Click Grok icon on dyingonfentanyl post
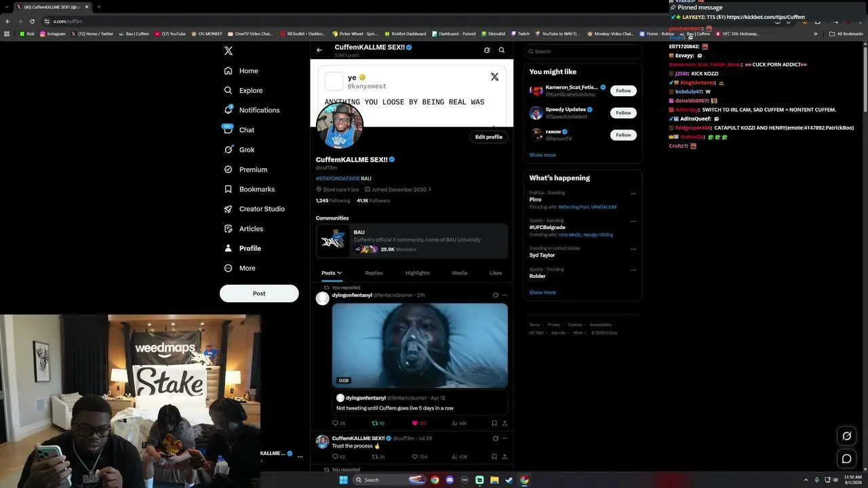This screenshot has height=488, width=868. [x=495, y=295]
